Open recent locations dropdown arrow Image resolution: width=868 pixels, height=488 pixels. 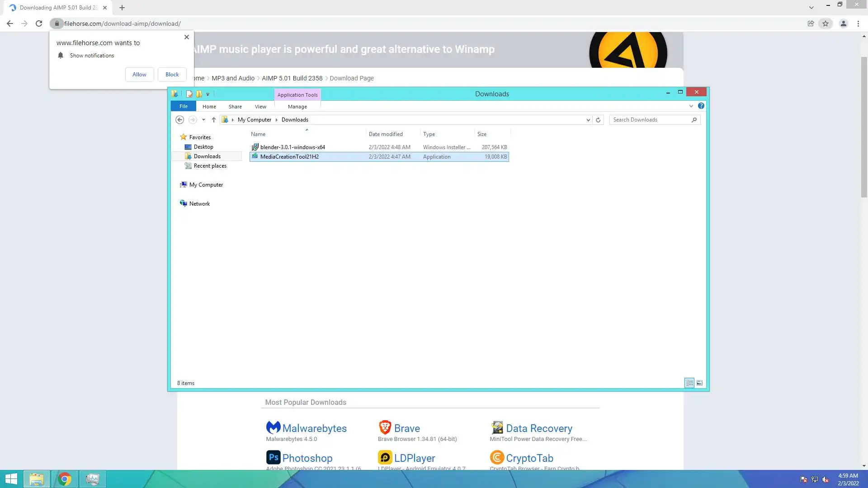tap(203, 120)
